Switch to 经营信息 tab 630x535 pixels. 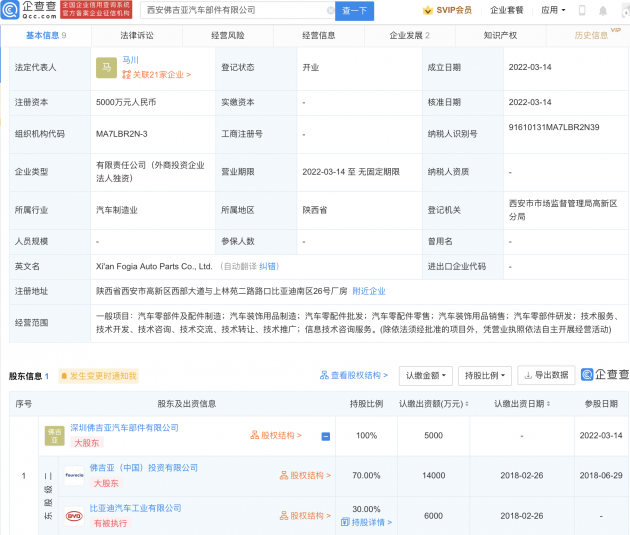click(x=319, y=35)
